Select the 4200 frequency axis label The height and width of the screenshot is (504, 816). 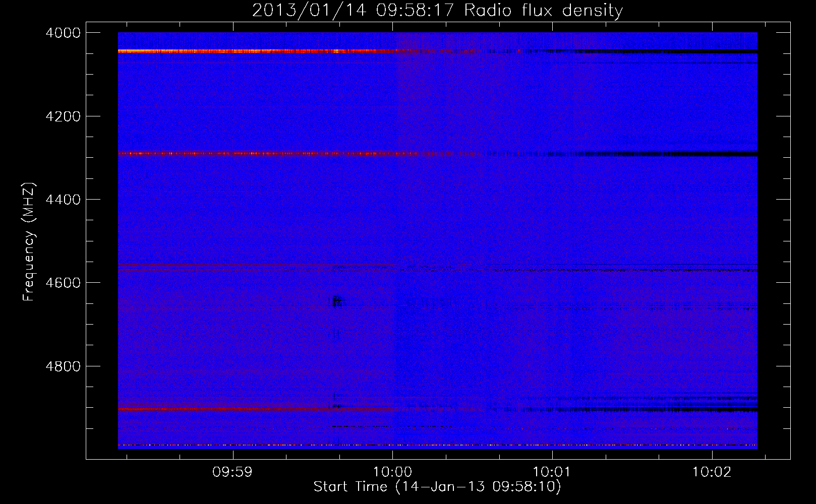[63, 116]
